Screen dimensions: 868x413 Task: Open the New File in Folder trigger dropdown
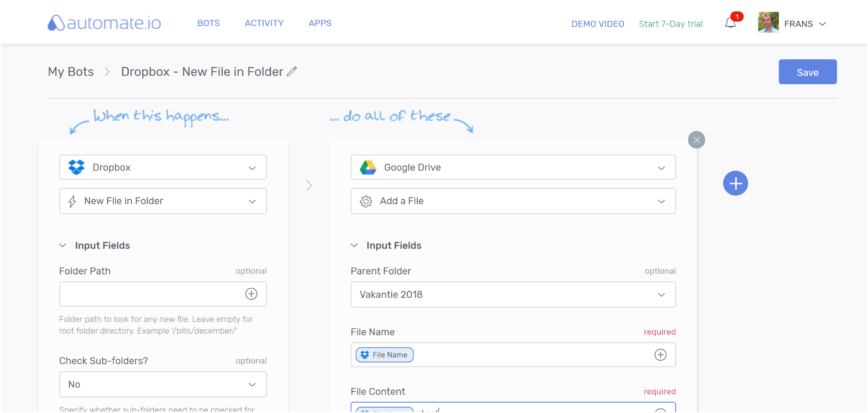pos(163,201)
